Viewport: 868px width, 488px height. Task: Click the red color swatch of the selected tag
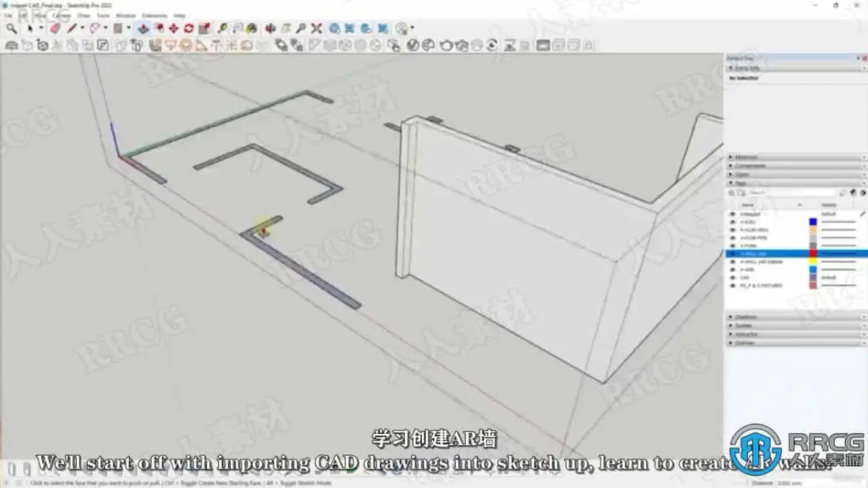point(812,254)
